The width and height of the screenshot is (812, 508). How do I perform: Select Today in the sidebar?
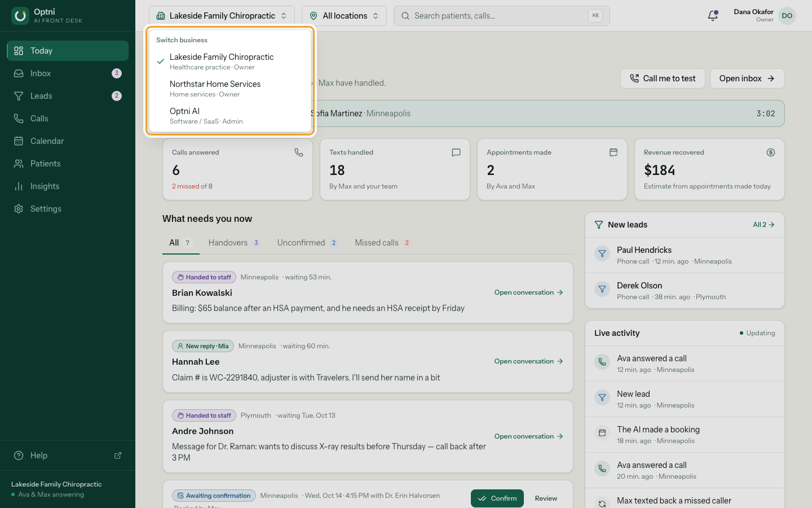pyautogui.click(x=68, y=51)
